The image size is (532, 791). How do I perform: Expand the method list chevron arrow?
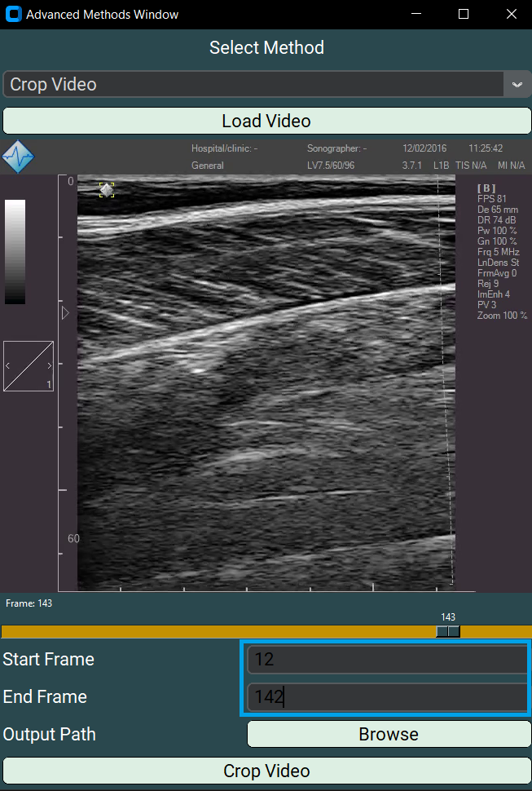pyautogui.click(x=517, y=85)
